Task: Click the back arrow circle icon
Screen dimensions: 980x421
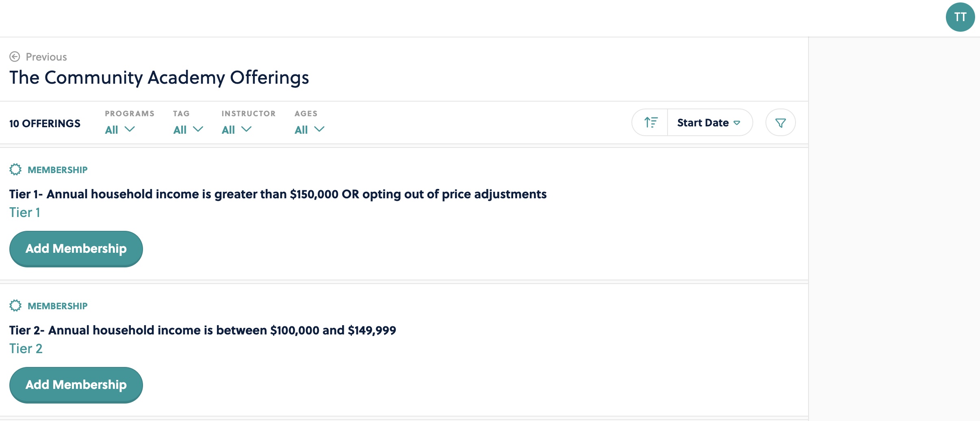Action: pyautogui.click(x=15, y=56)
